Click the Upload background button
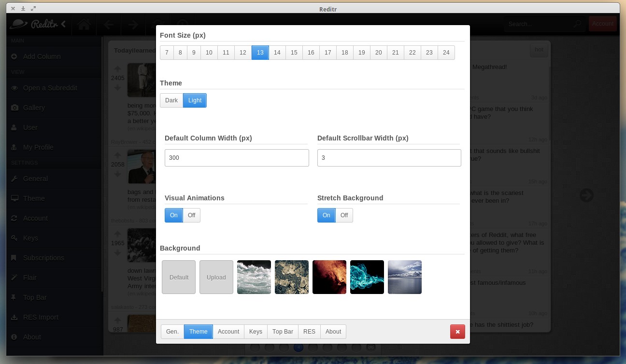Image resolution: width=626 pixels, height=364 pixels. tap(216, 277)
